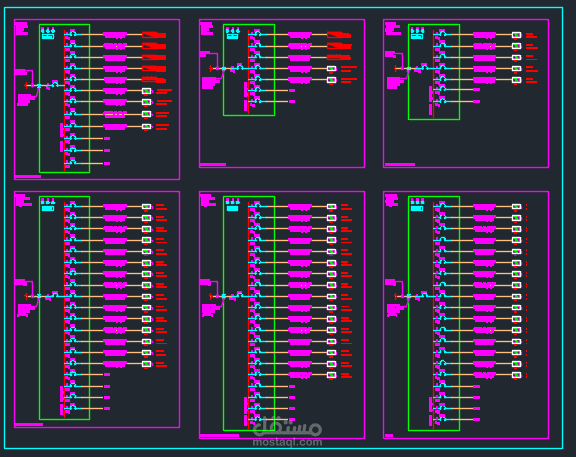Select the red vertical busbar in bottom-left panel
The image size is (576, 457).
[64, 310]
